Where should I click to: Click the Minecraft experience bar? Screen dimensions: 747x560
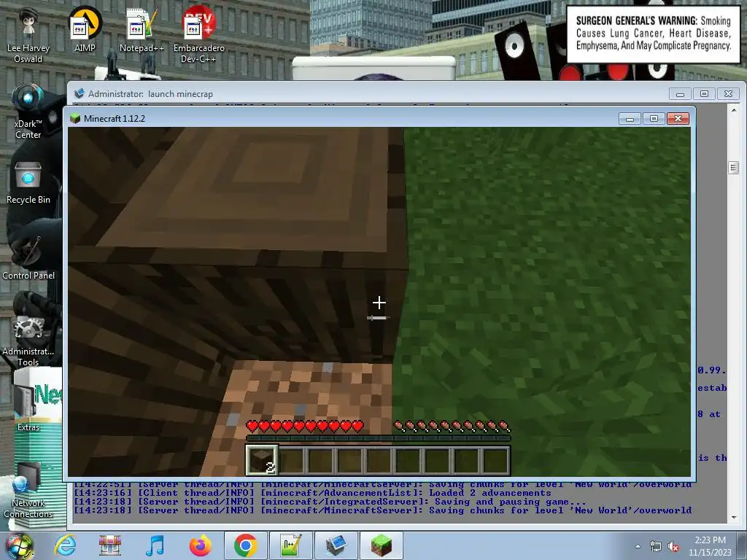click(379, 438)
